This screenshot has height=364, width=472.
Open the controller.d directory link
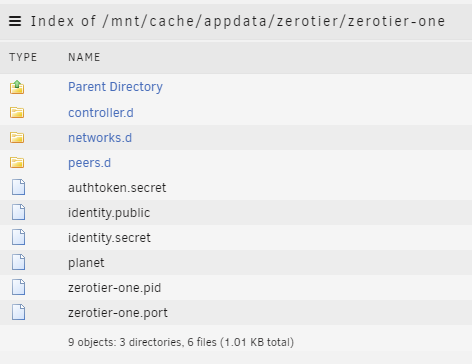click(x=101, y=113)
